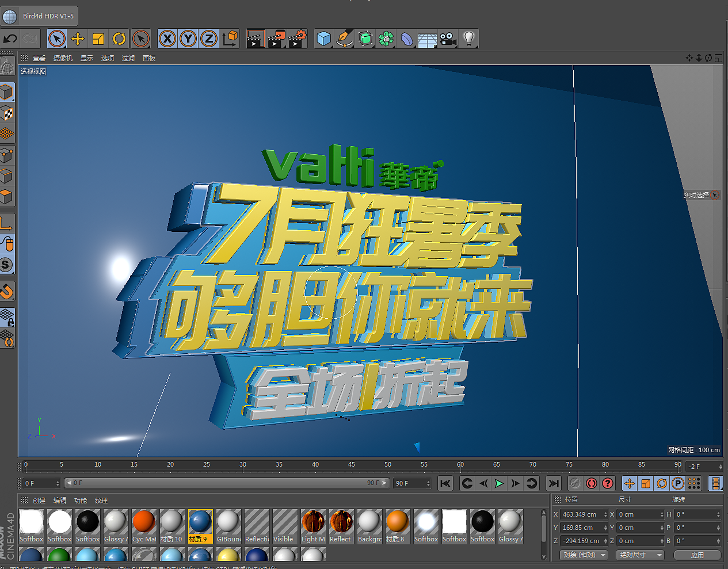728x569 pixels.
Task: Select the 材质.9 blue material
Action: (x=200, y=526)
